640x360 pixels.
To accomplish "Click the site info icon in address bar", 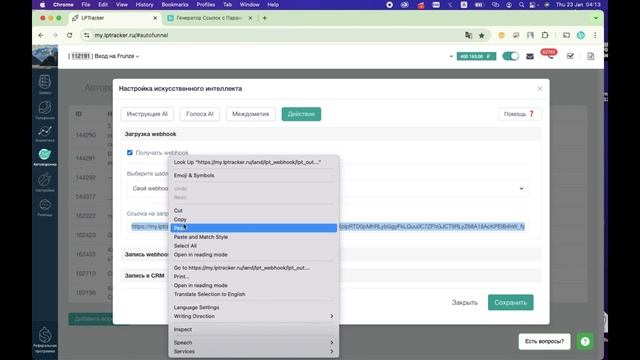I will click(87, 36).
